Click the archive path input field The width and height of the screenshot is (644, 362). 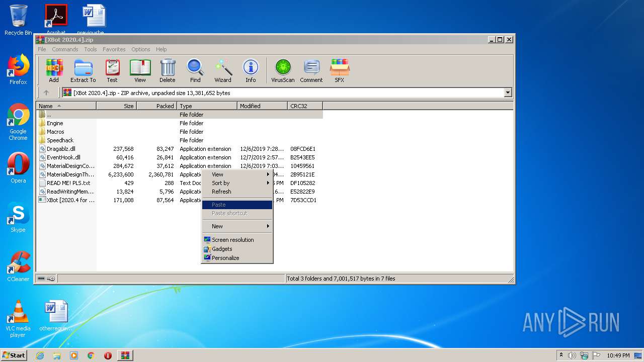coord(283,93)
